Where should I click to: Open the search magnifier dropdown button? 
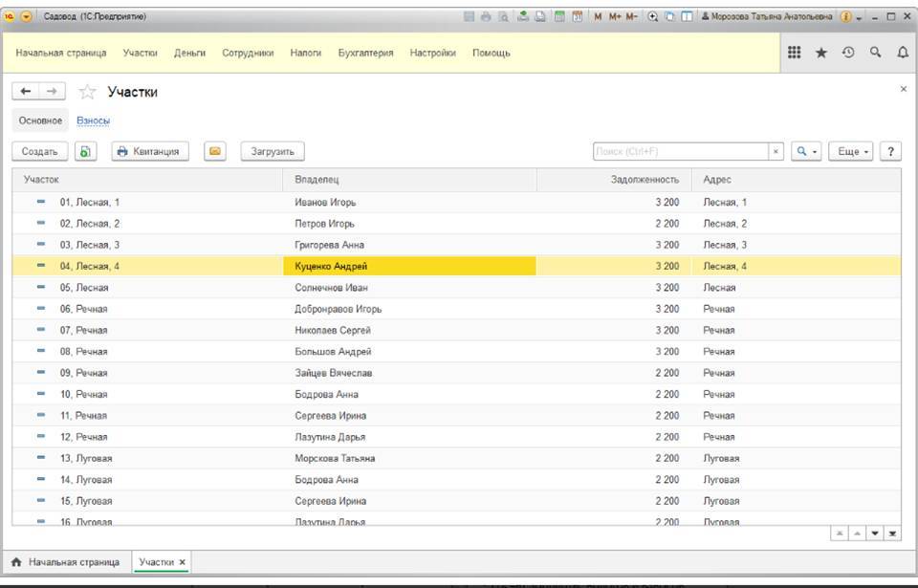click(806, 151)
